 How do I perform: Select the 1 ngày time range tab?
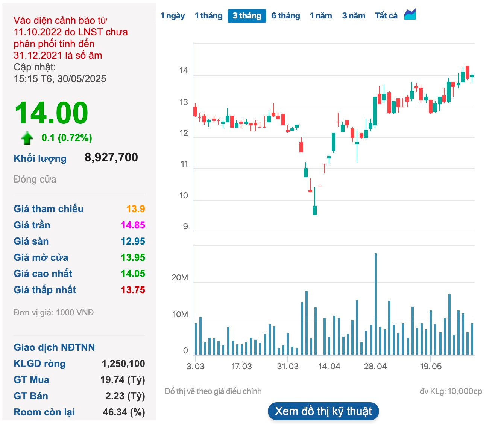pos(173,16)
